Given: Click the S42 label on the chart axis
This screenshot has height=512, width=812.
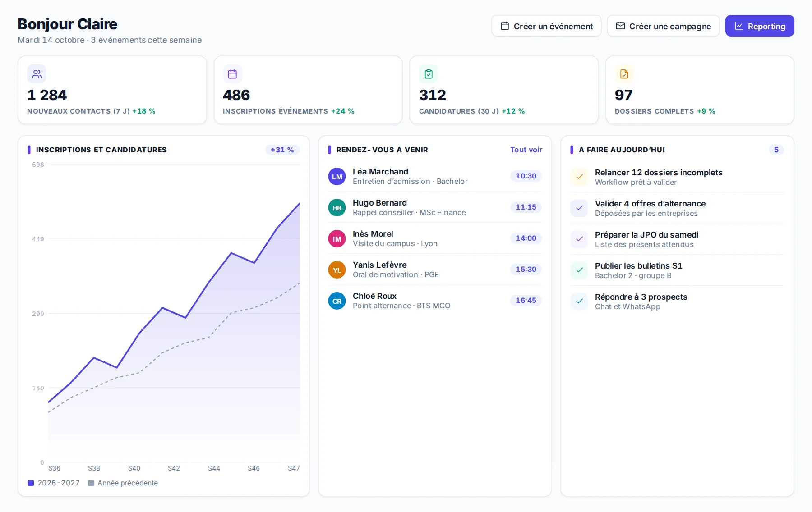Looking at the screenshot, I should point(174,468).
